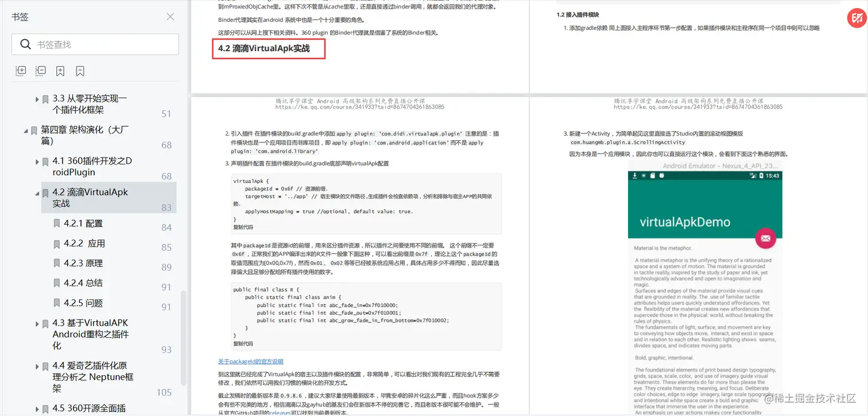Click the first 复制代码 label under virtualApk block
The image size is (868, 416).
[243, 227]
